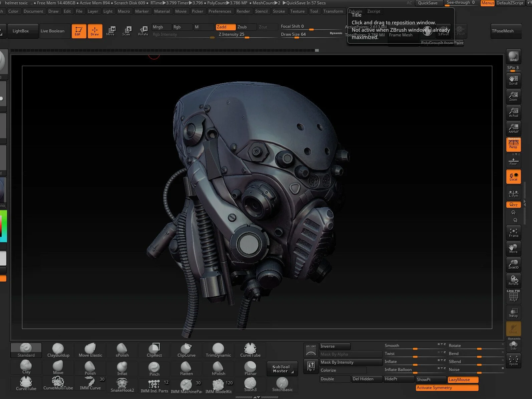Screen dimensions: 532x399
Task: Click the Inflate Balloon deformation slider
Action: (415, 370)
